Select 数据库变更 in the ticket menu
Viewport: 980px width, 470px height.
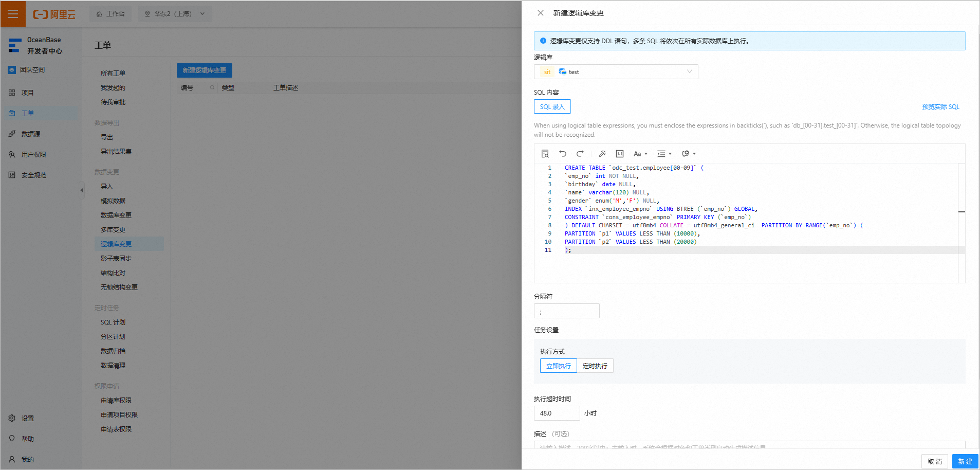pos(116,215)
